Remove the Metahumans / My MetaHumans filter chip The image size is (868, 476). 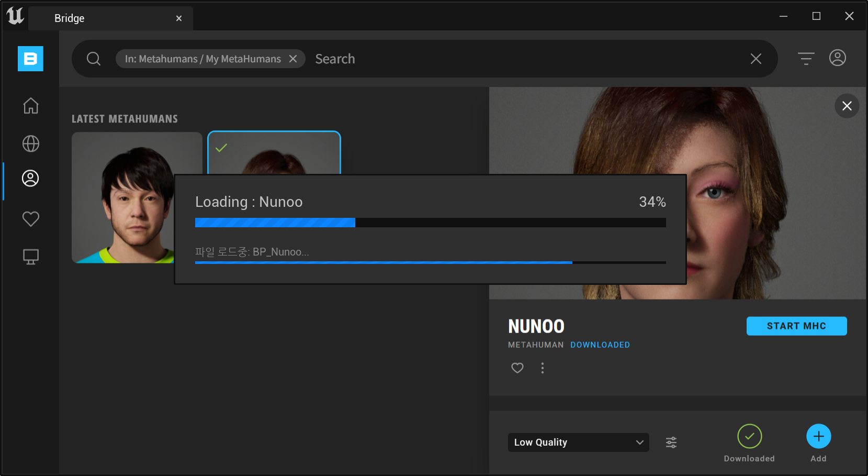[293, 59]
